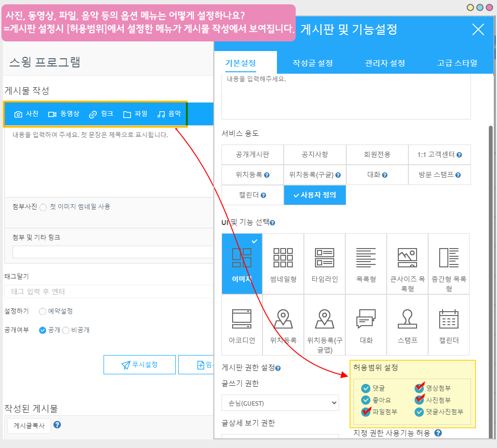Open the 글쓰기 권한 dropdown
Image resolution: width=497 pixels, height=448 pixels.
(x=280, y=403)
